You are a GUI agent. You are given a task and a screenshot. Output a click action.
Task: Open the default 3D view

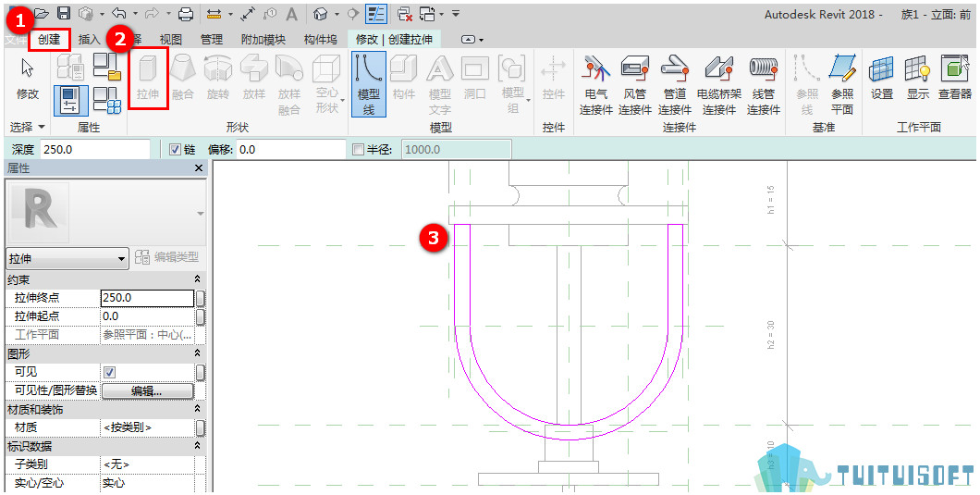point(321,13)
